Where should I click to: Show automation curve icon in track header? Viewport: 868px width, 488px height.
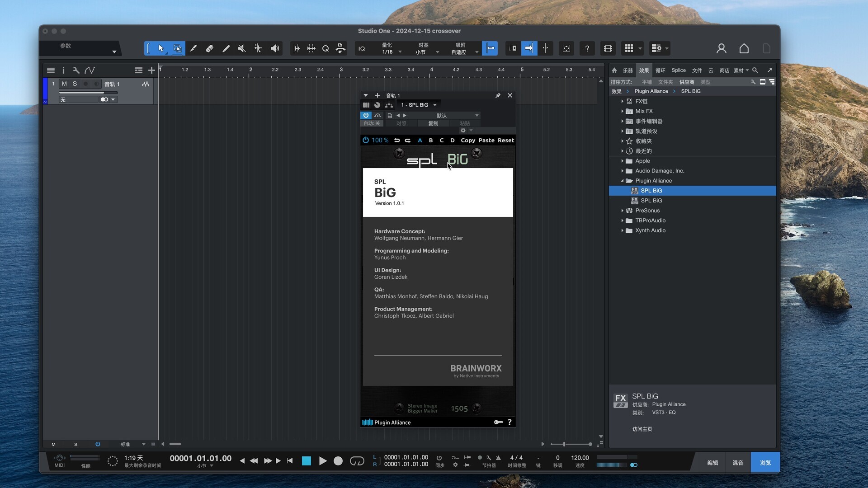point(90,70)
